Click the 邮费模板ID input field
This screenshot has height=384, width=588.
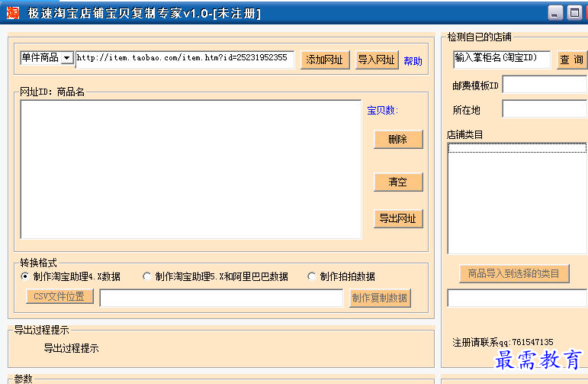[x=545, y=84]
